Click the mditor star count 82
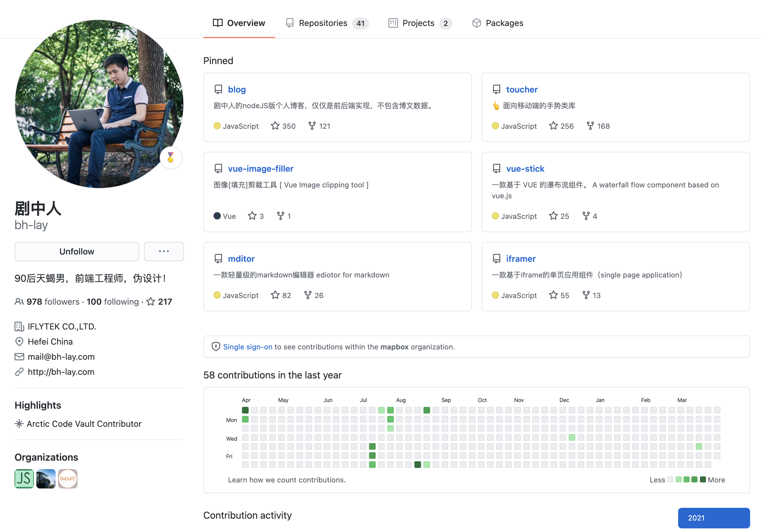This screenshot has width=761, height=532. 281,295
